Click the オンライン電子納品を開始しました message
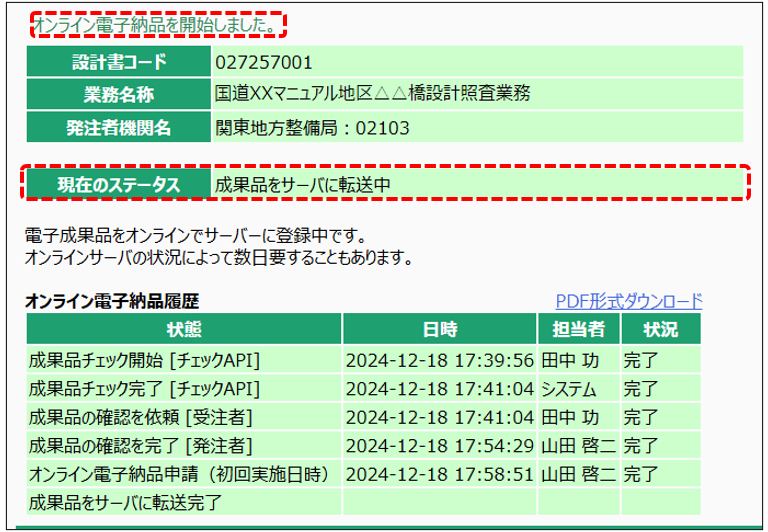The image size is (768, 532). point(154,24)
